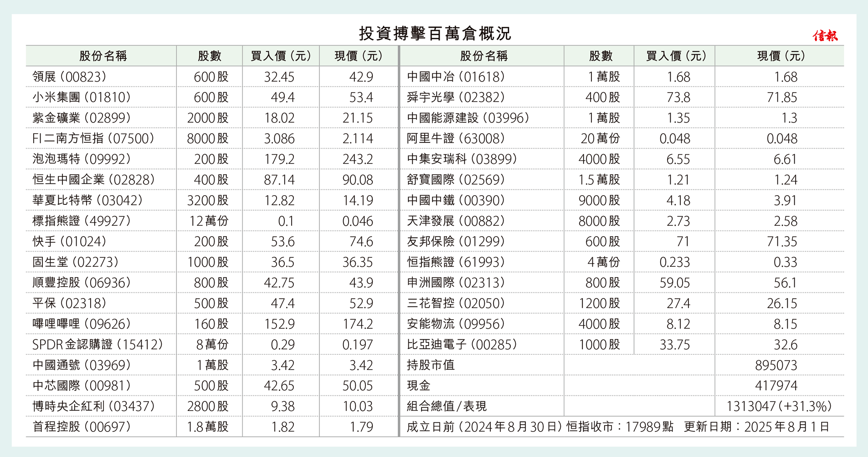The width and height of the screenshot is (868, 457).
Task: Select the 恒指收市：17989點 text
Action: coord(620,426)
